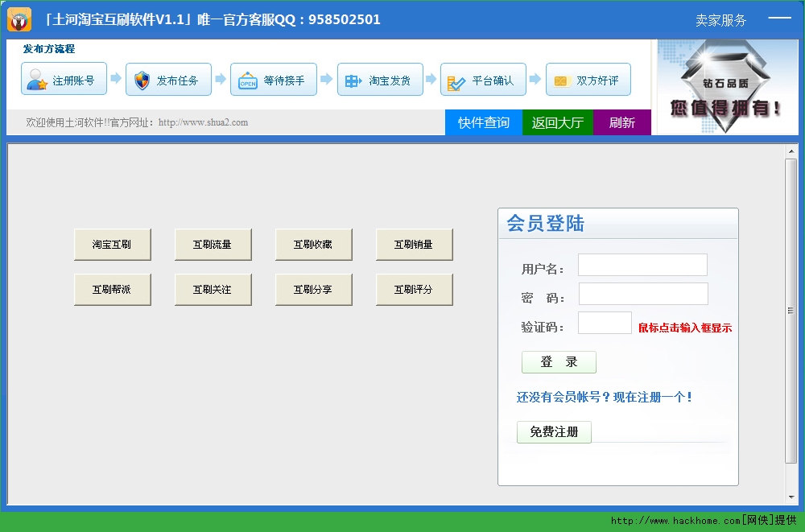Click the vertical scrollbar thumb

[x=791, y=311]
